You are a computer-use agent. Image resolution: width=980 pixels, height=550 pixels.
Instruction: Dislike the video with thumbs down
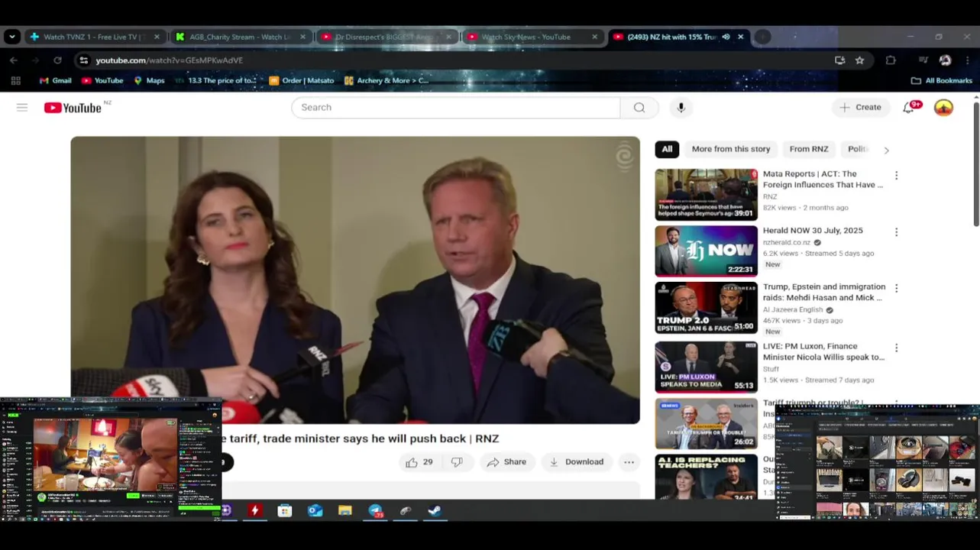457,462
